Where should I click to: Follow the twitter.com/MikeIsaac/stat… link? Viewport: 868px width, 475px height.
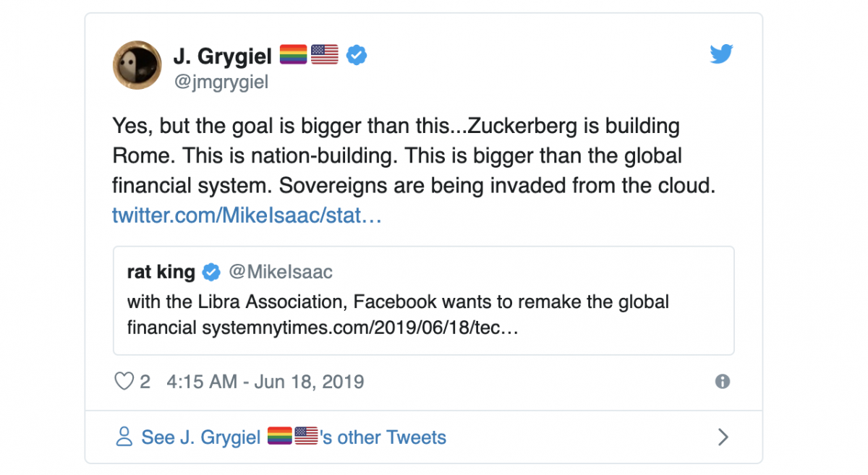[246, 215]
